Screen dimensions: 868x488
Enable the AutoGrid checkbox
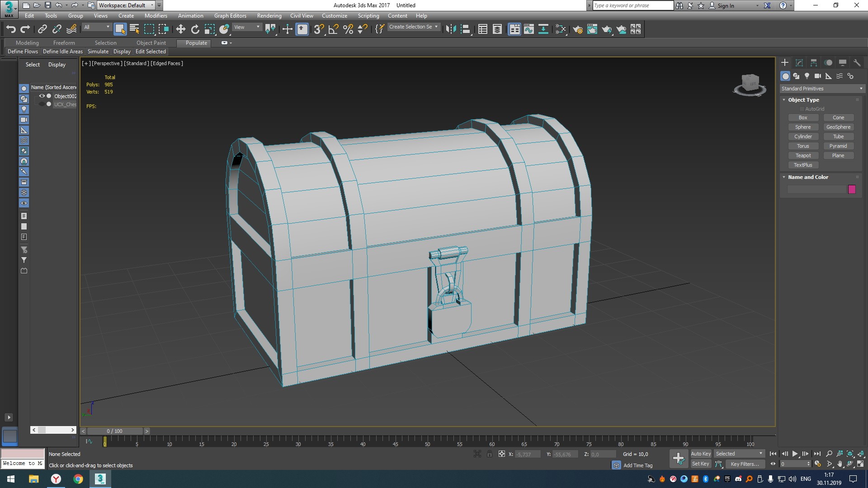pyautogui.click(x=802, y=108)
